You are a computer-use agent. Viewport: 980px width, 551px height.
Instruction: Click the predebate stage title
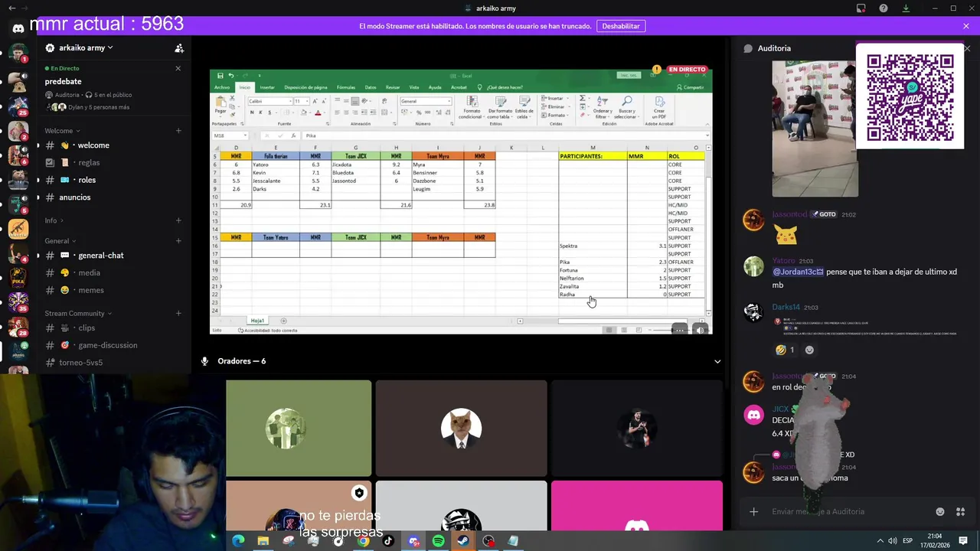point(63,82)
